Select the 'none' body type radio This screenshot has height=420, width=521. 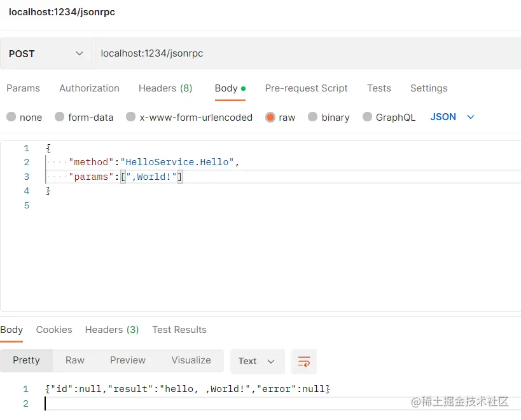click(11, 117)
